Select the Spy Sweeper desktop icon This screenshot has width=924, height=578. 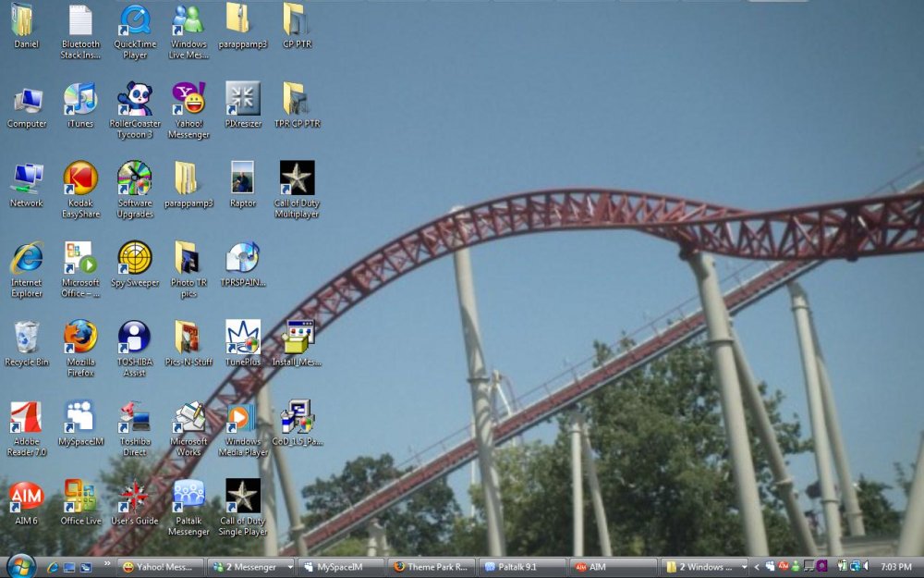(x=135, y=259)
